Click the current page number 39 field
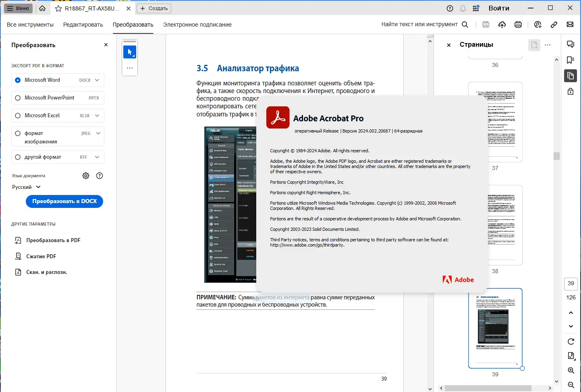The height and width of the screenshot is (392, 581). (x=571, y=284)
